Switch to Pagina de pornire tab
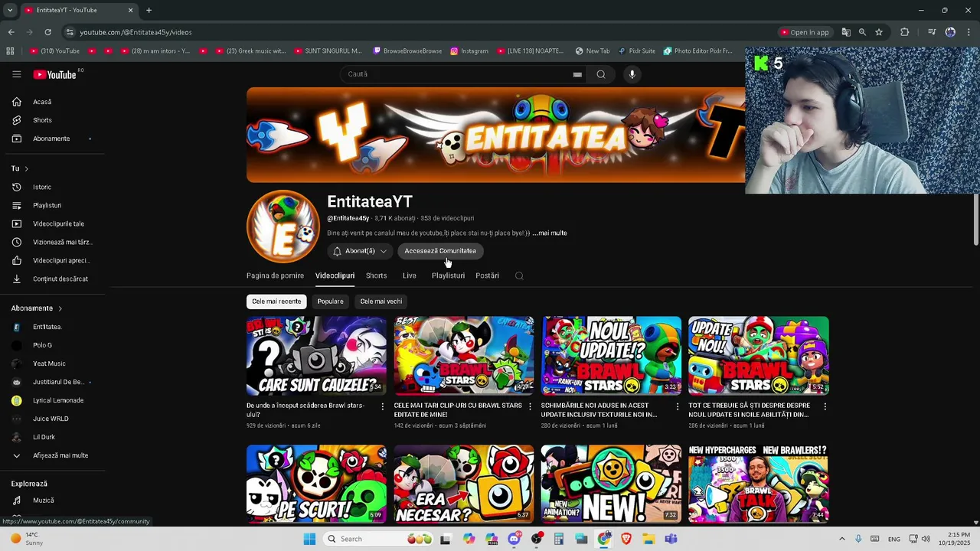The image size is (980, 551). [275, 275]
